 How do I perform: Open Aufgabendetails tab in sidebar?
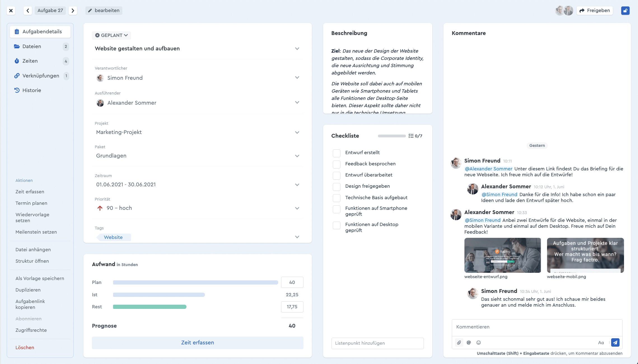(x=40, y=32)
